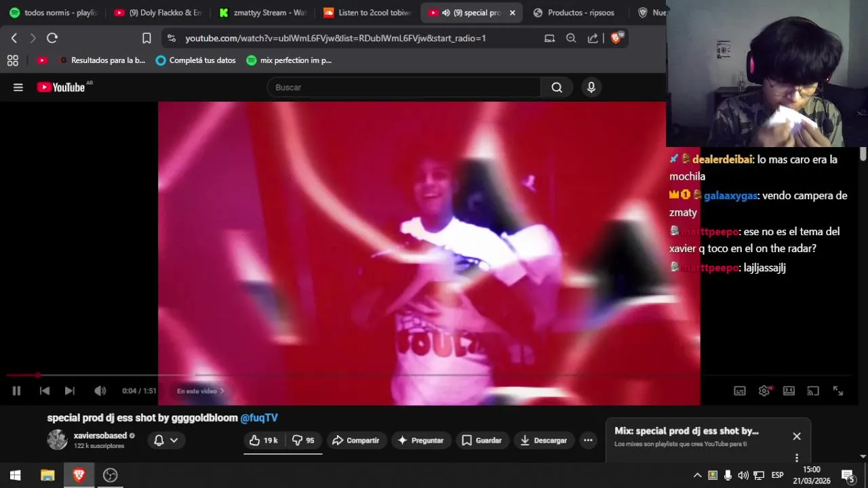The height and width of the screenshot is (488, 868).
Task: Switch to theater mode view
Action: (789, 391)
